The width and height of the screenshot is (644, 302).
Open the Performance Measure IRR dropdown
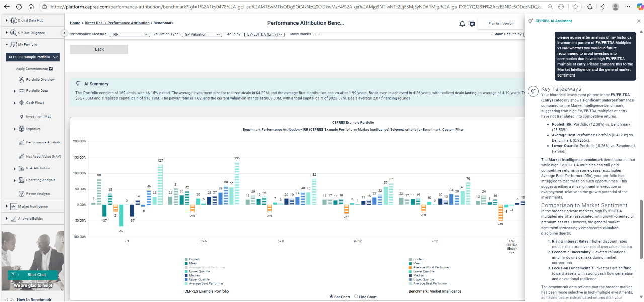click(x=130, y=34)
